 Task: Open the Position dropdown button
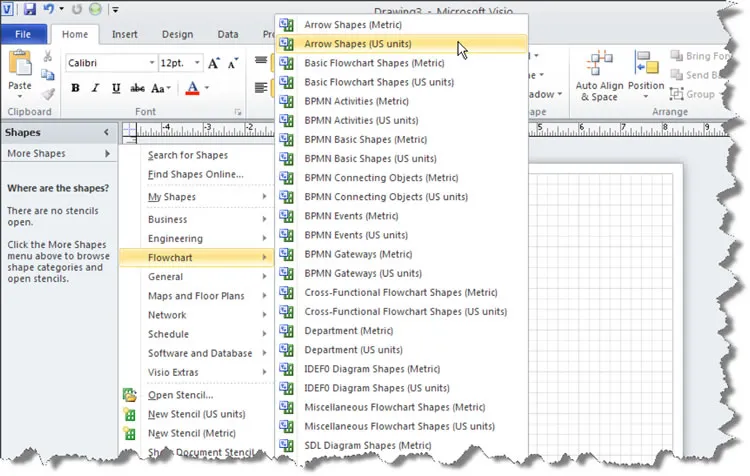[x=646, y=76]
